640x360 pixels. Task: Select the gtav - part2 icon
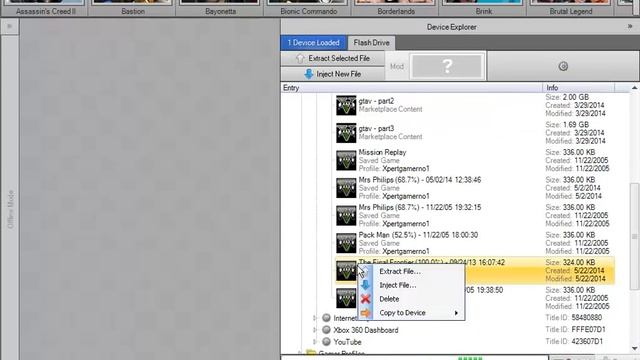click(346, 105)
